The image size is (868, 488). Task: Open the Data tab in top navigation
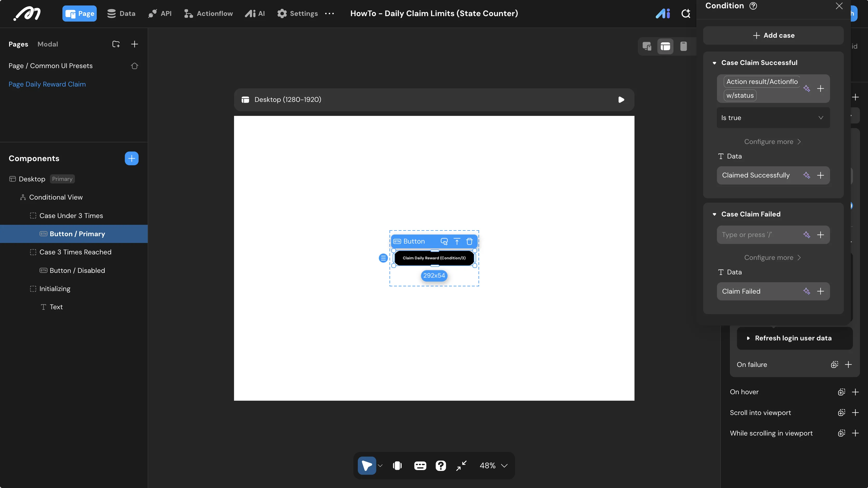coord(121,14)
